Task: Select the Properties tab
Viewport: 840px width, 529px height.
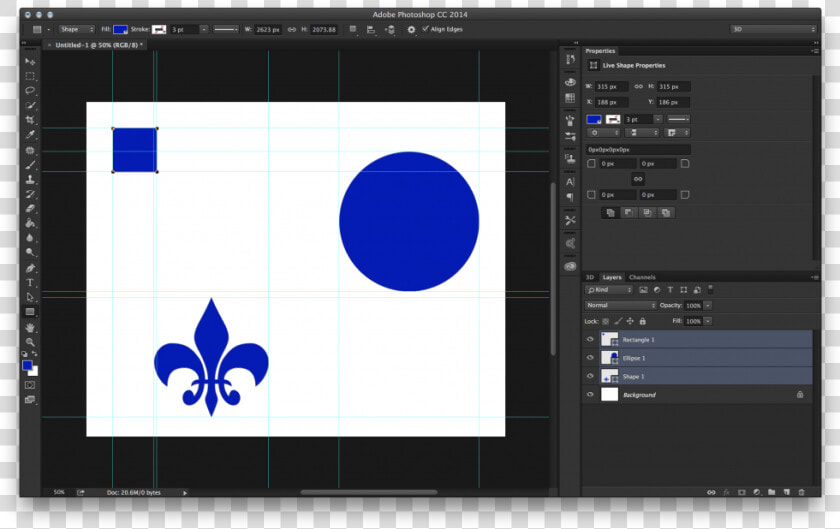Action: pyautogui.click(x=600, y=51)
